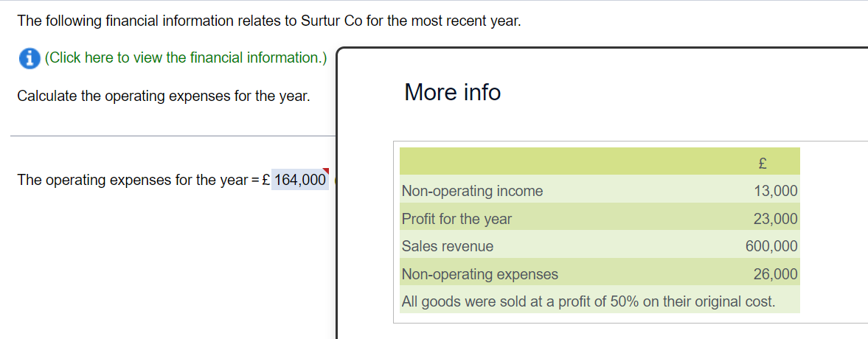Select the Non-operating income row label
This screenshot has height=339, width=868.
click(472, 192)
